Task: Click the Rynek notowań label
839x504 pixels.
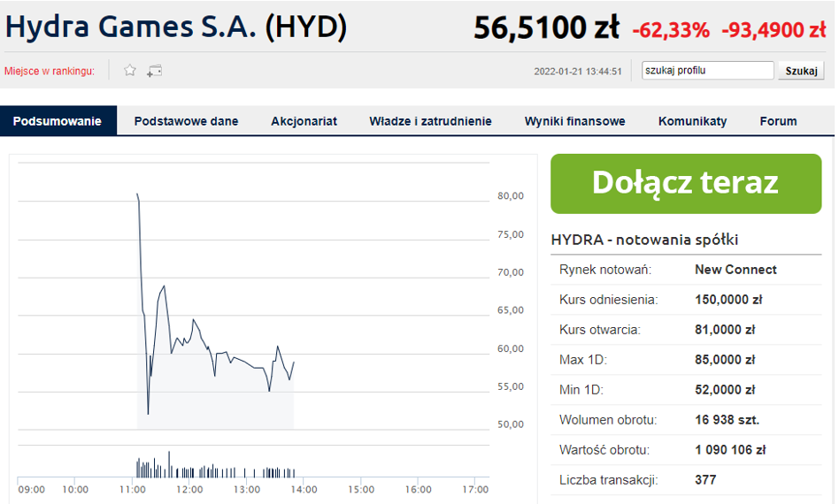Action: point(605,270)
